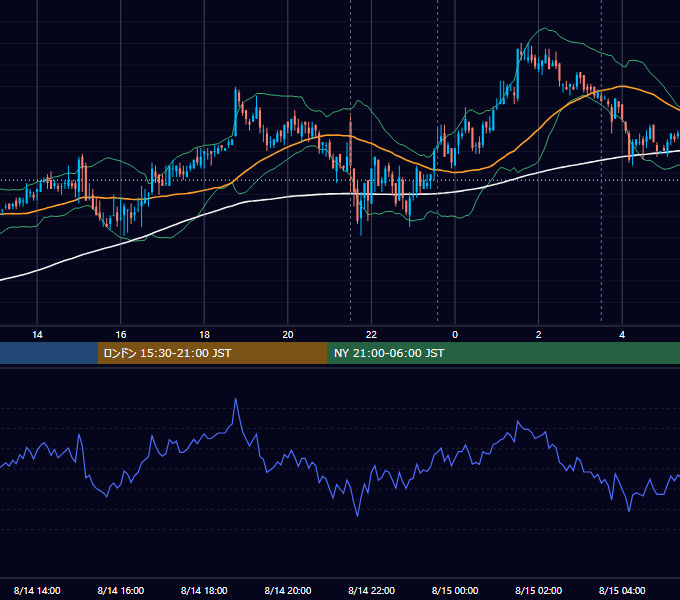The image size is (680, 600).
Task: Click the 8/14 18:00 label on indicator axis
Action: click(204, 590)
